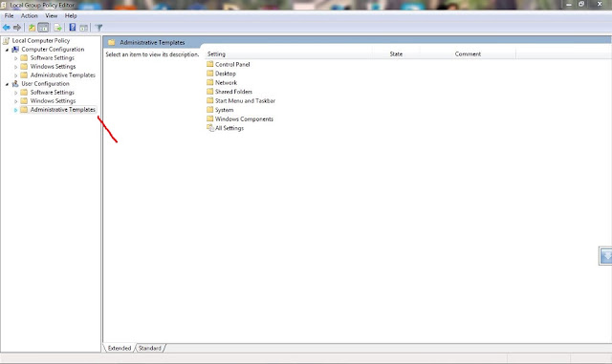
Task: Restore down the Group Policy Editor window
Action: pos(581,4)
